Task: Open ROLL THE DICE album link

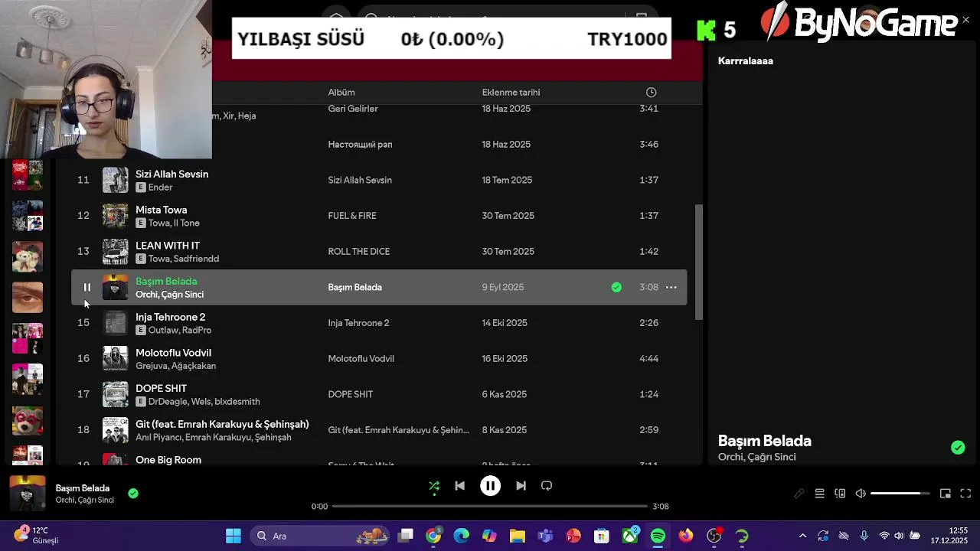Action: click(x=358, y=252)
